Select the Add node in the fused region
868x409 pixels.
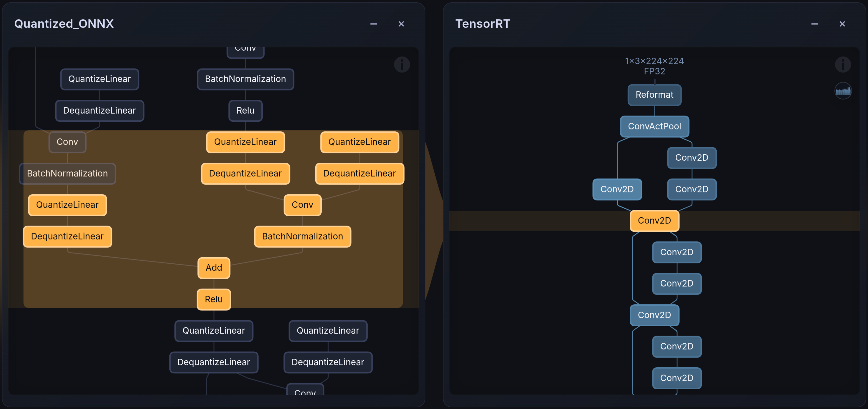click(214, 268)
